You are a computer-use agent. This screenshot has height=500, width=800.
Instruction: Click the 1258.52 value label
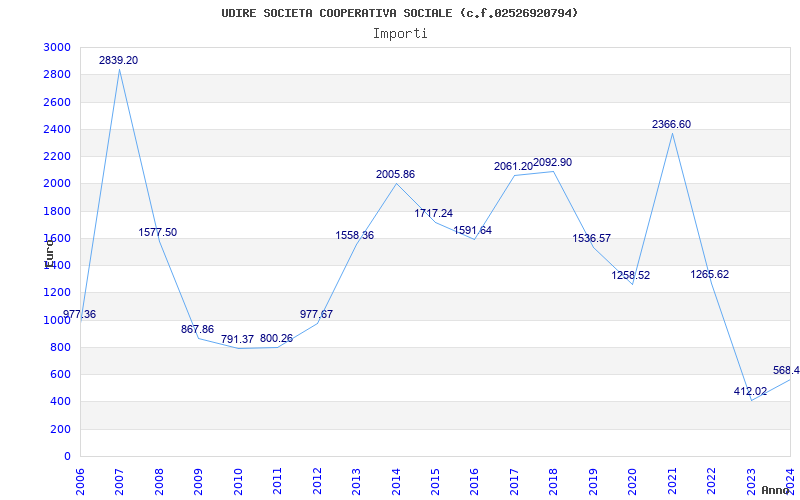(x=631, y=276)
